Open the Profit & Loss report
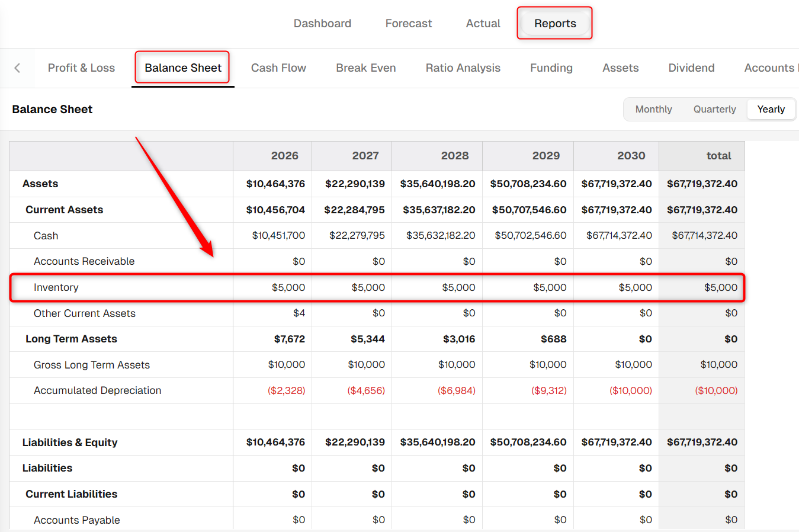The width and height of the screenshot is (799, 532). (x=81, y=68)
